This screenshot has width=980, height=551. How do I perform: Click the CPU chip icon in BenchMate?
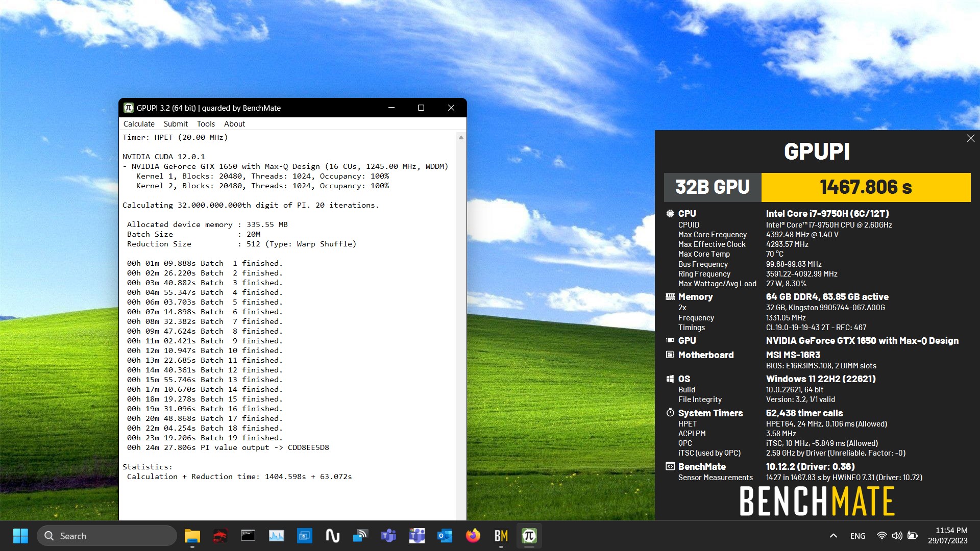[670, 214]
